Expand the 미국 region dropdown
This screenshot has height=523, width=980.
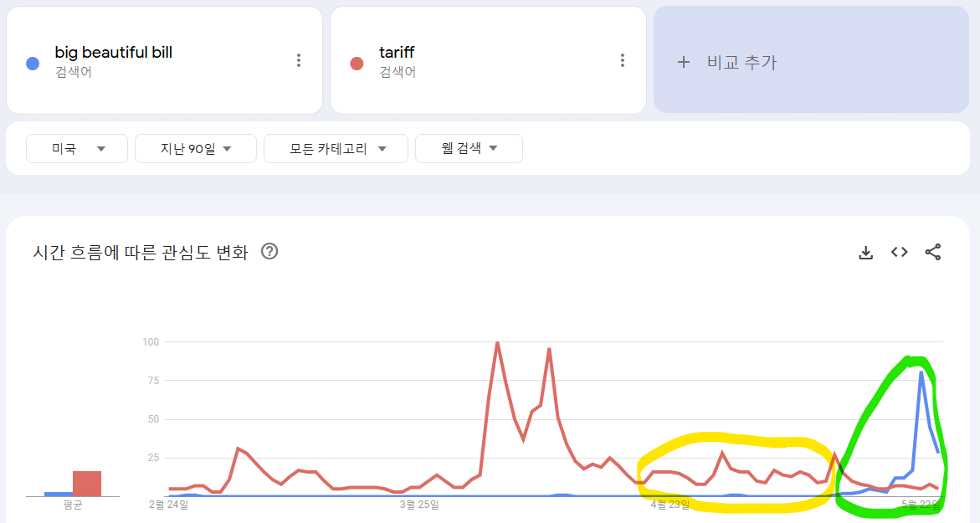[77, 148]
